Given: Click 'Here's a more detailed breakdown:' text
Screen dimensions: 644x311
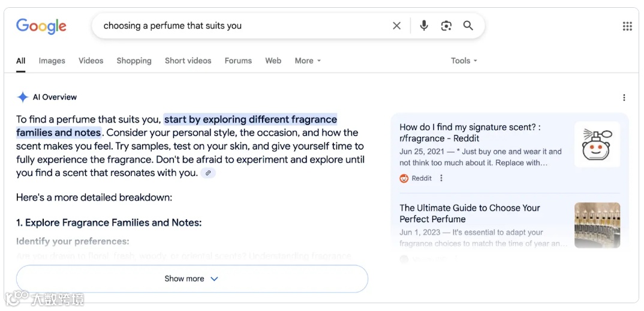Looking at the screenshot, I should point(94,198).
